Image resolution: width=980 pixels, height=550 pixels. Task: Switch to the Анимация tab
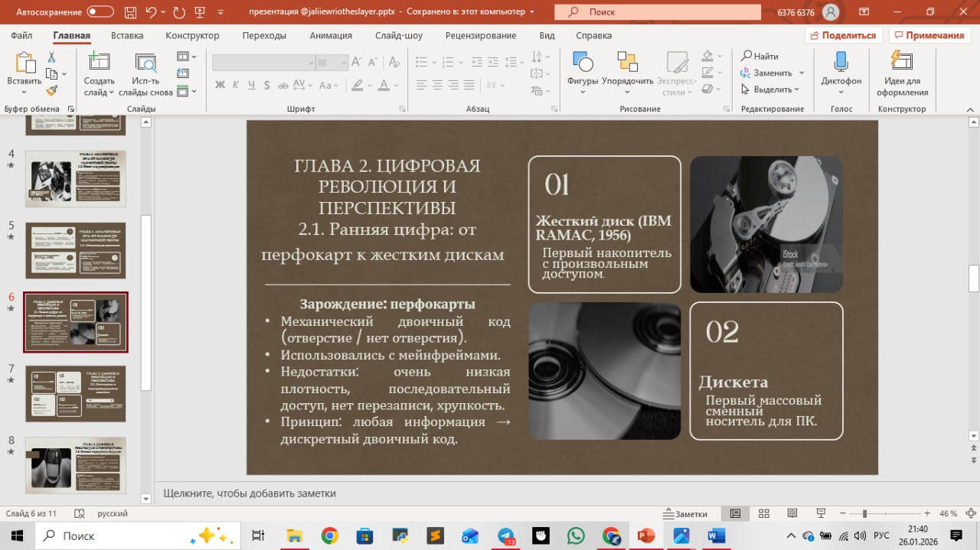(332, 36)
